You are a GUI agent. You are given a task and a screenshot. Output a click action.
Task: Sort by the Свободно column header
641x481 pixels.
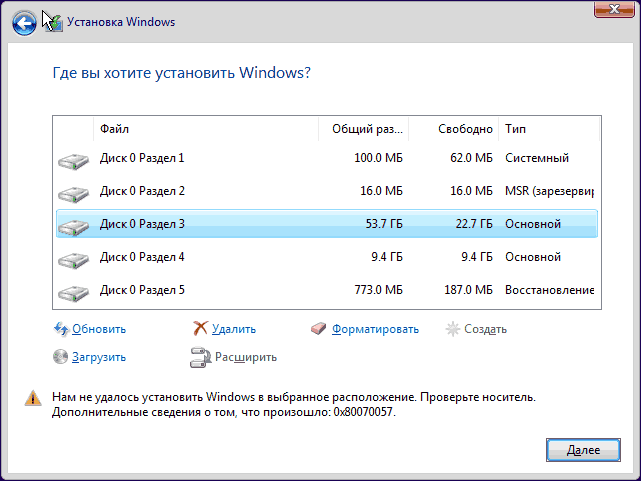(x=453, y=129)
